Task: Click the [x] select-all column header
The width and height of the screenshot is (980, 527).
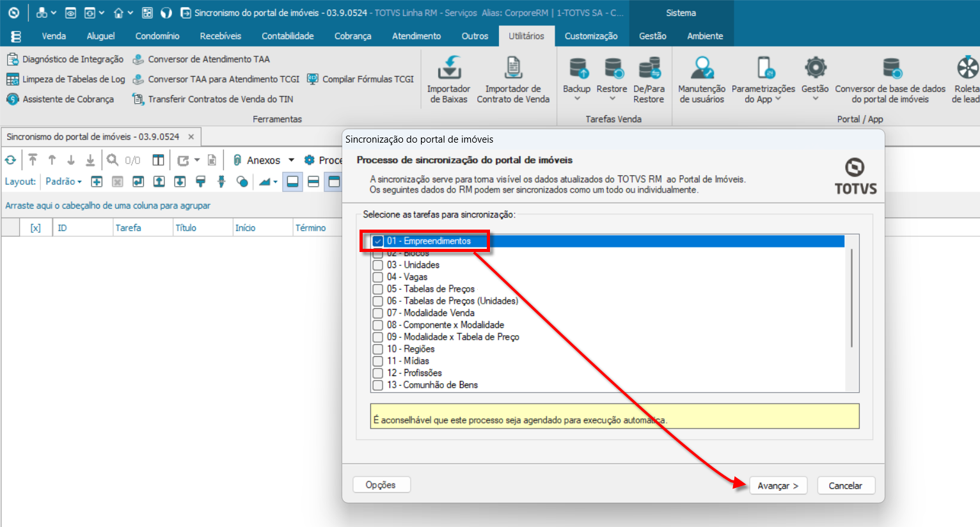Action: tap(36, 228)
